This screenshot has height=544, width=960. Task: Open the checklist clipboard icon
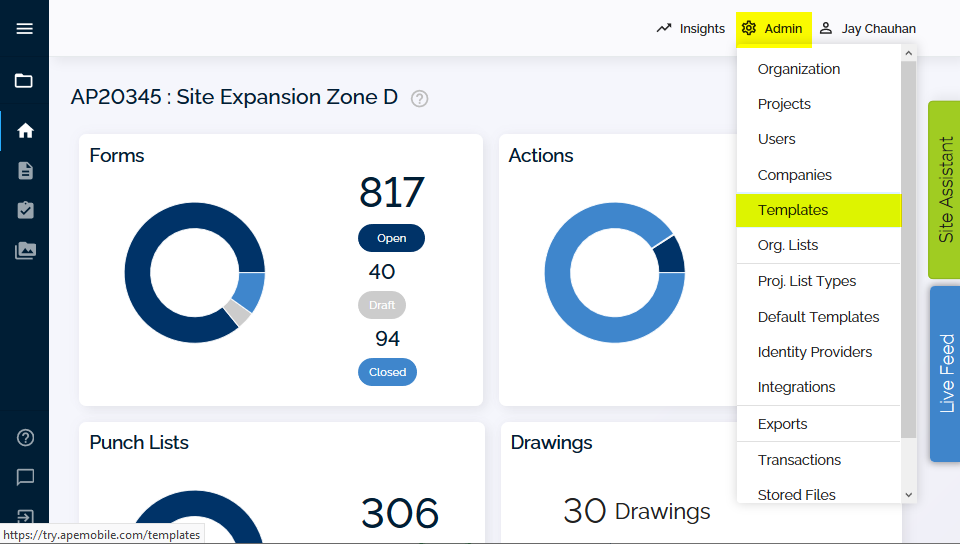click(25, 211)
